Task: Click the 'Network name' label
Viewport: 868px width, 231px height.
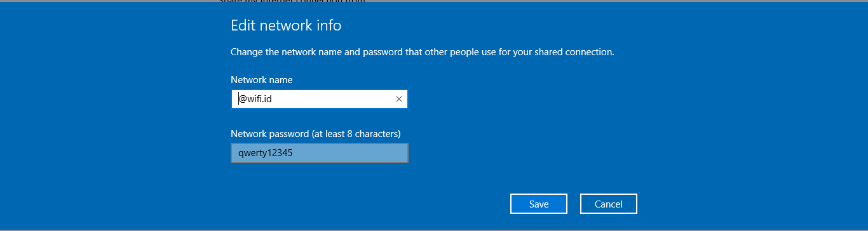Action: [262, 80]
